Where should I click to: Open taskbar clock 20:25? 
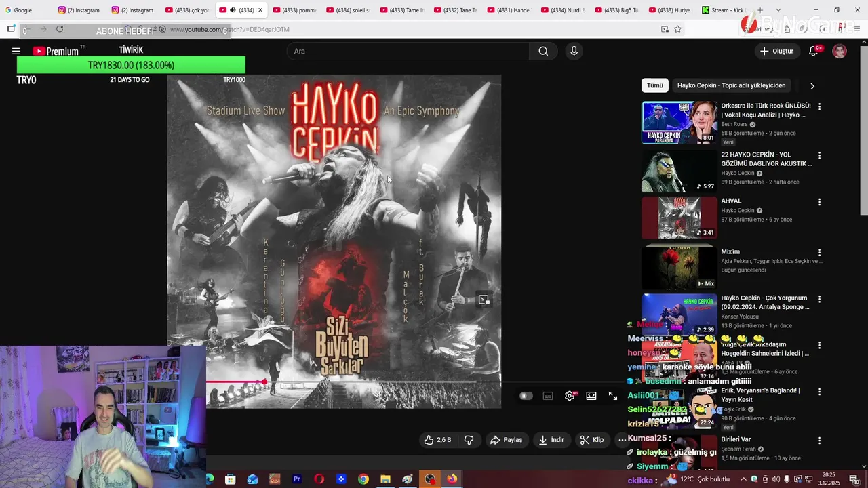click(829, 479)
